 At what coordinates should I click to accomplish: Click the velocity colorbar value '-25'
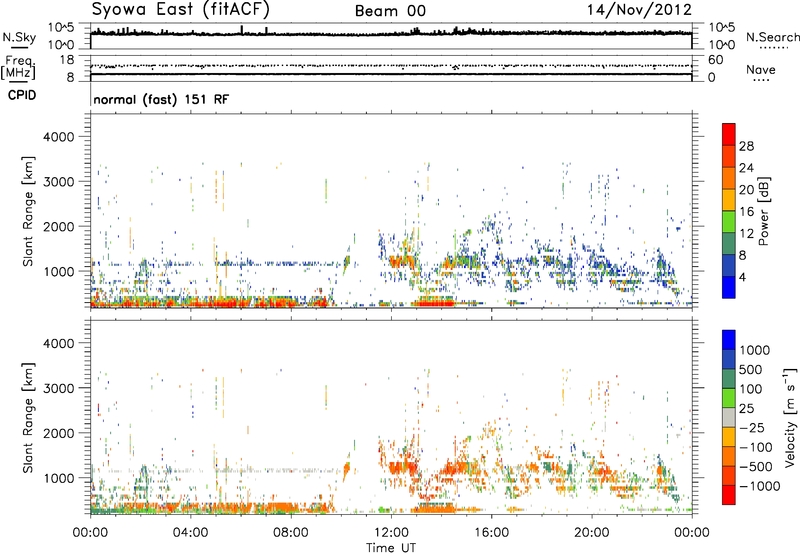[752, 428]
